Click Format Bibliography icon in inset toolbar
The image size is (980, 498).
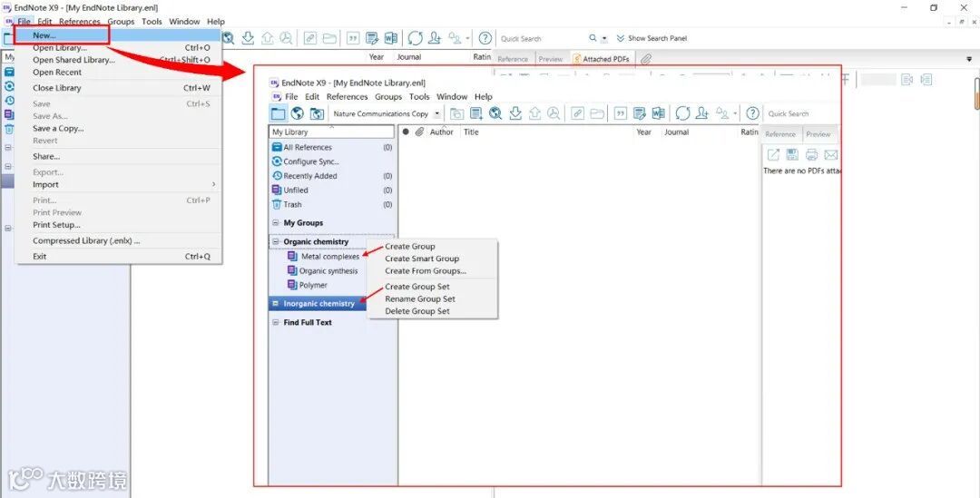pyautogui.click(x=639, y=113)
